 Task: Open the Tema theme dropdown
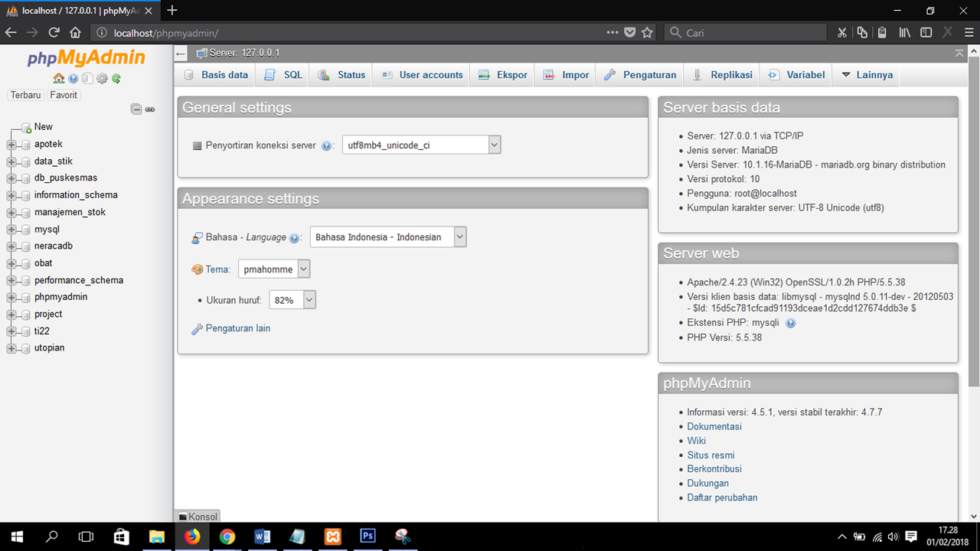tap(274, 269)
